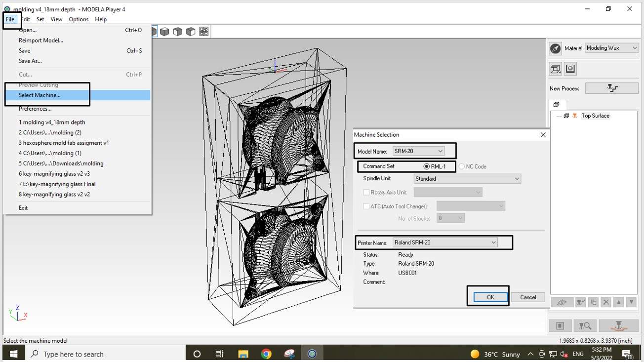
Task: Click the origin setup icon beside the model icon
Action: click(x=570, y=69)
